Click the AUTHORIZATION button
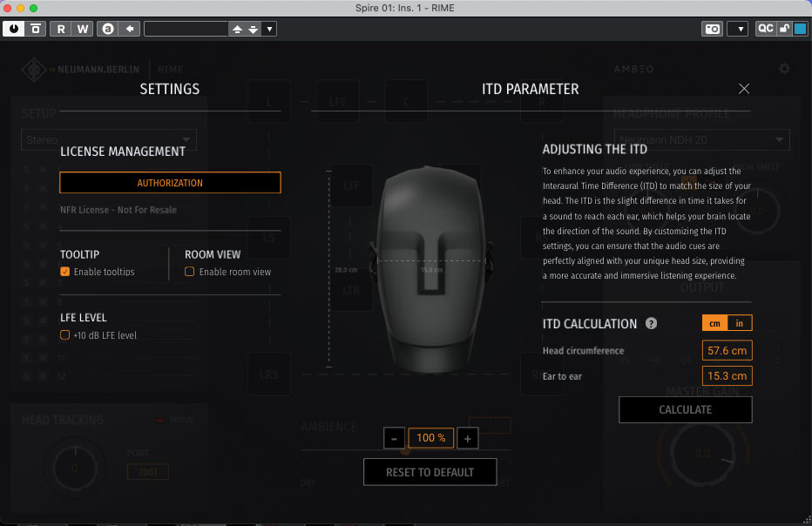The width and height of the screenshot is (812, 526). click(170, 183)
